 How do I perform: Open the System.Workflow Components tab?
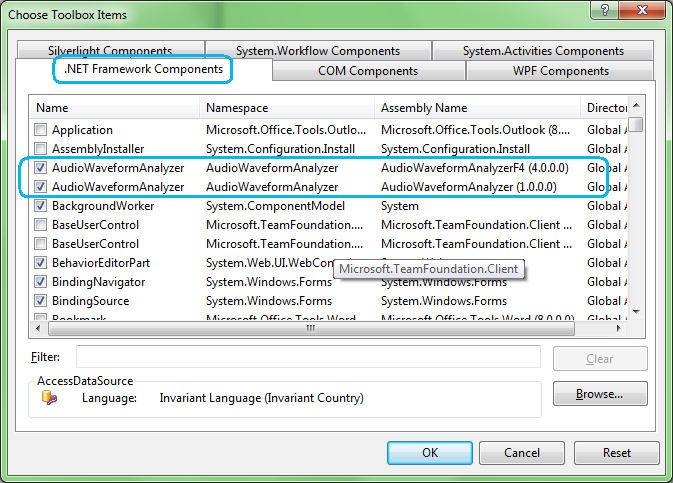coord(318,51)
